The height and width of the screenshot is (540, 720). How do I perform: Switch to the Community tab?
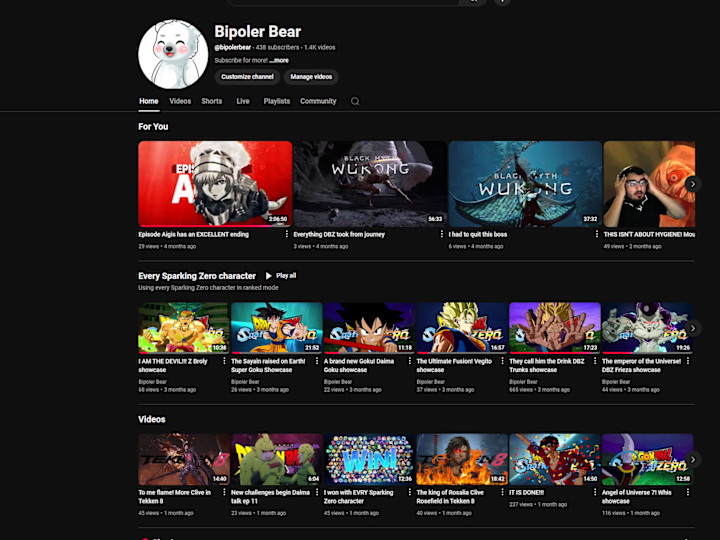(318, 101)
